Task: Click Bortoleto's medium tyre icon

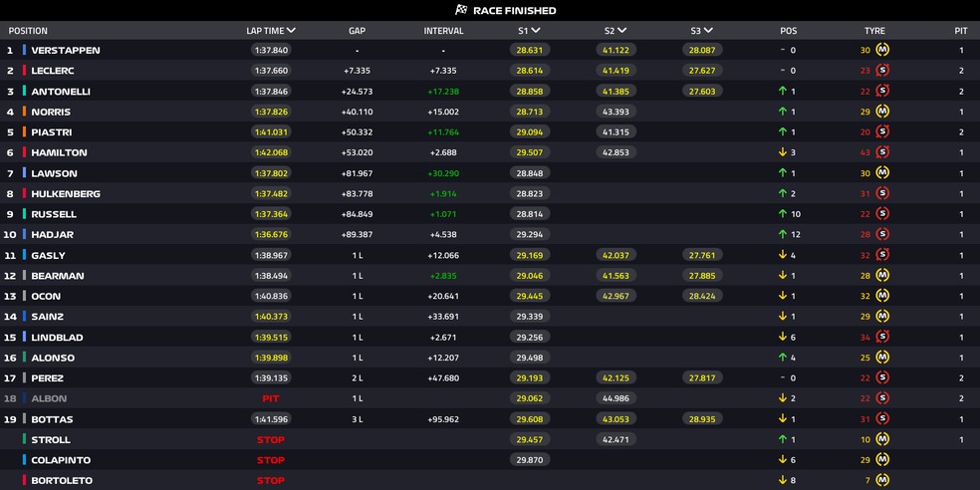Action: 882,481
